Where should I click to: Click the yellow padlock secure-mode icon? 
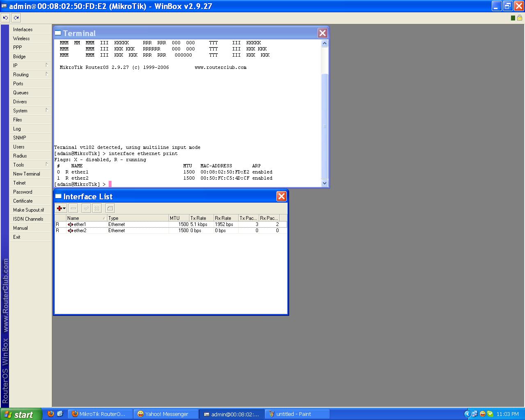point(520,18)
